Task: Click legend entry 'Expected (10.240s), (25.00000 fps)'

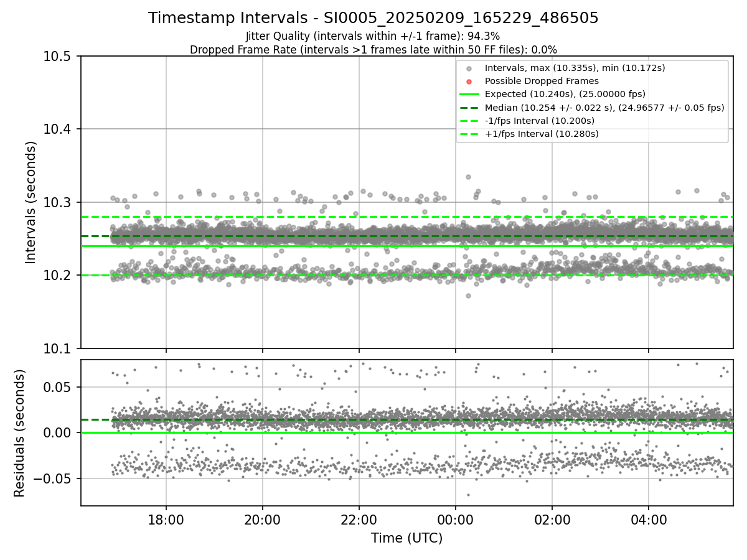Action: point(565,94)
